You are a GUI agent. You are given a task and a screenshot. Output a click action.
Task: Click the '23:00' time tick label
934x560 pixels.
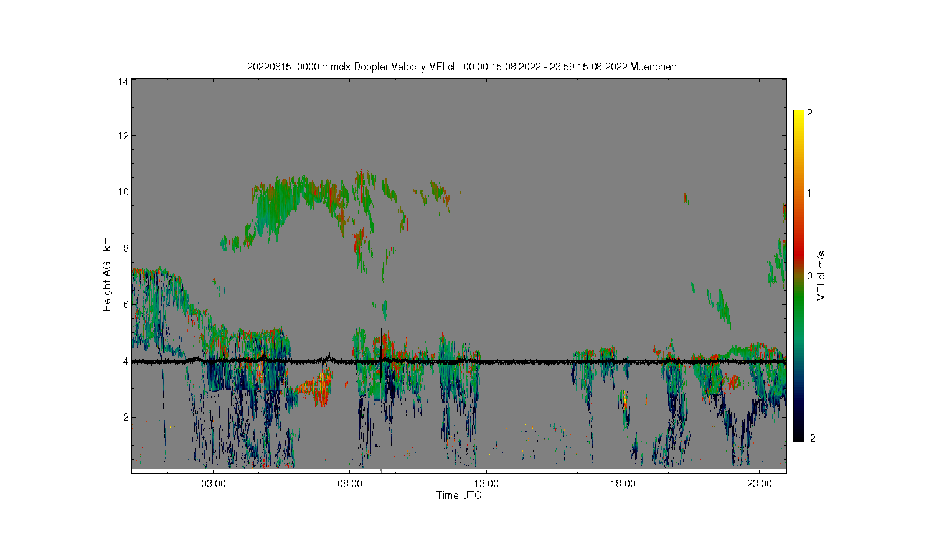tap(759, 483)
